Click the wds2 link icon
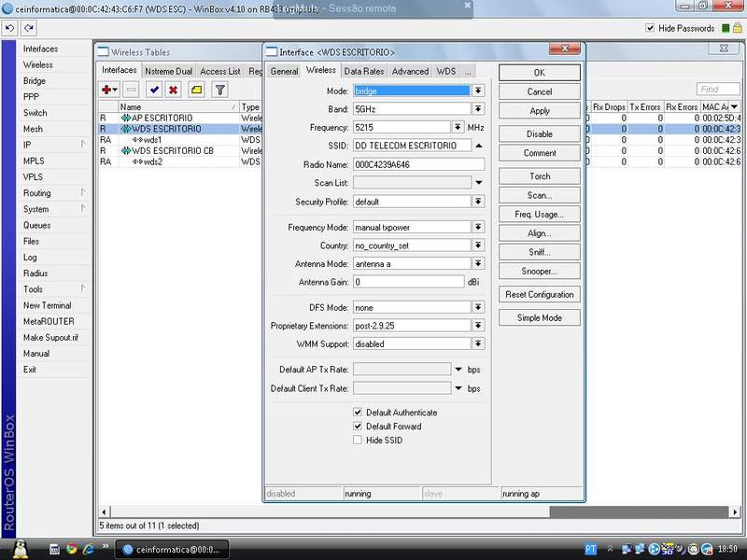747x560 pixels. pyautogui.click(x=137, y=161)
